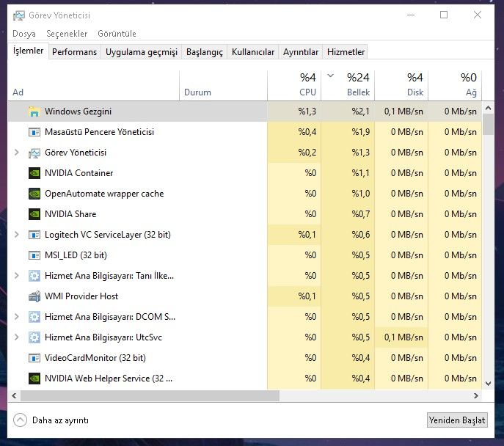
Task: Expand the Logitech VC ServiceLayer group
Action: (16, 235)
